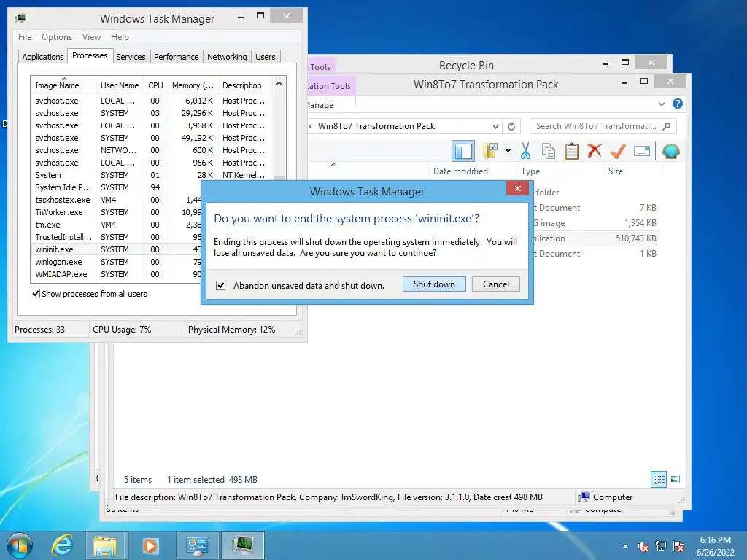Click the refresh button beside address bar
The image size is (747, 560).
tap(511, 126)
